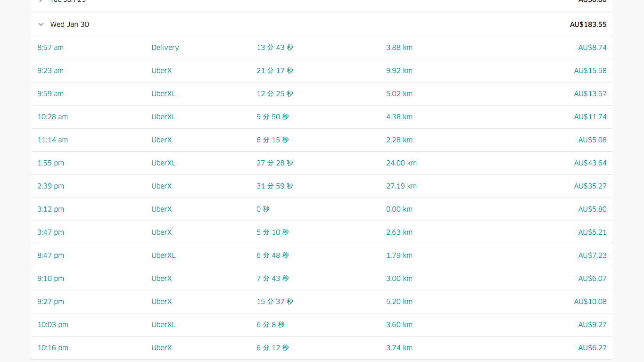Click the 0 秒 duration

tap(263, 209)
